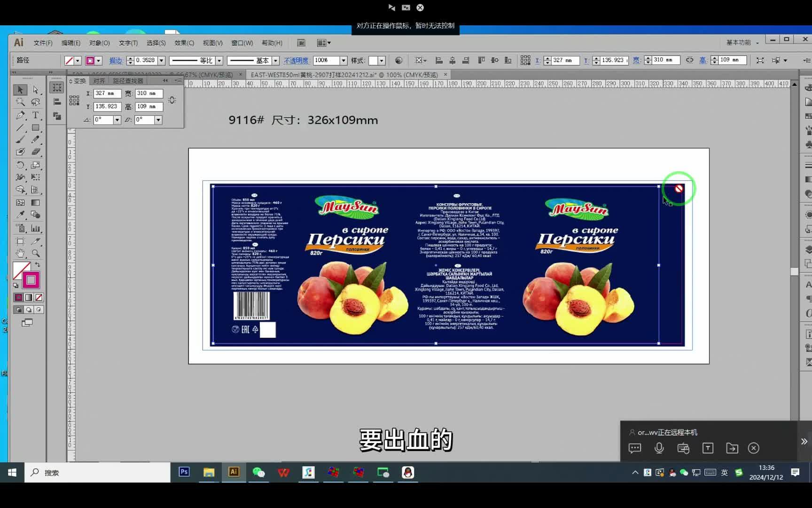The height and width of the screenshot is (508, 812).
Task: Choose the Shape Builder tool
Action: coord(20,190)
